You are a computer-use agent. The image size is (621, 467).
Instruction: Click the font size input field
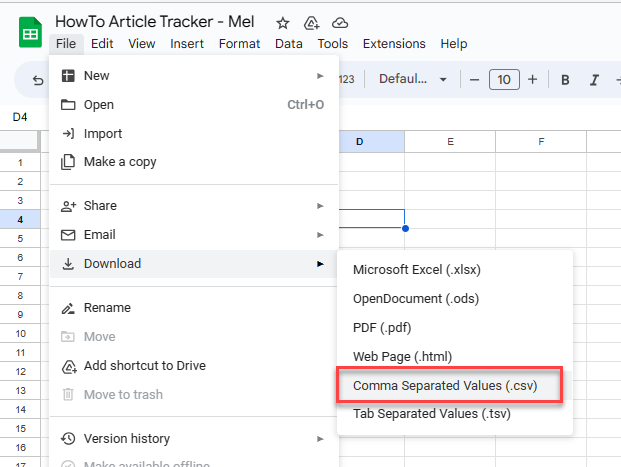coord(503,80)
